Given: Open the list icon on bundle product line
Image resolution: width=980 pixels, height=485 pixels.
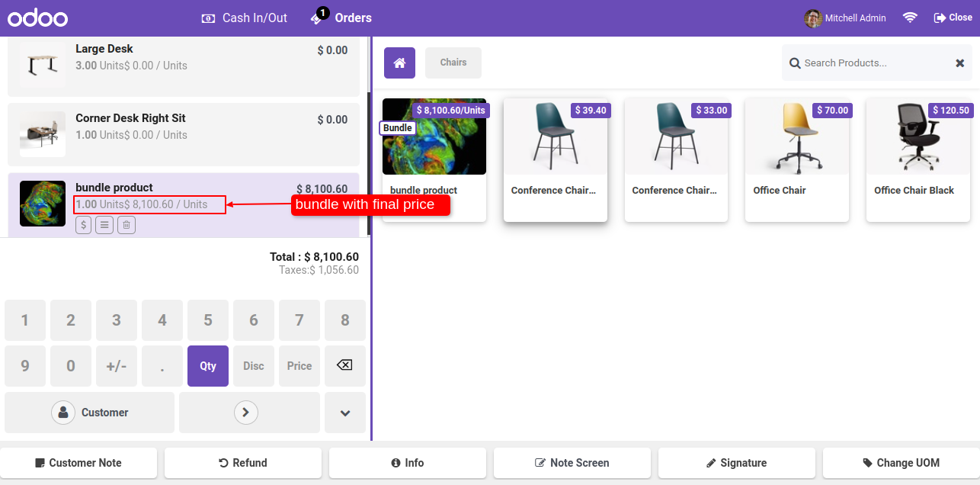Looking at the screenshot, I should 104,225.
